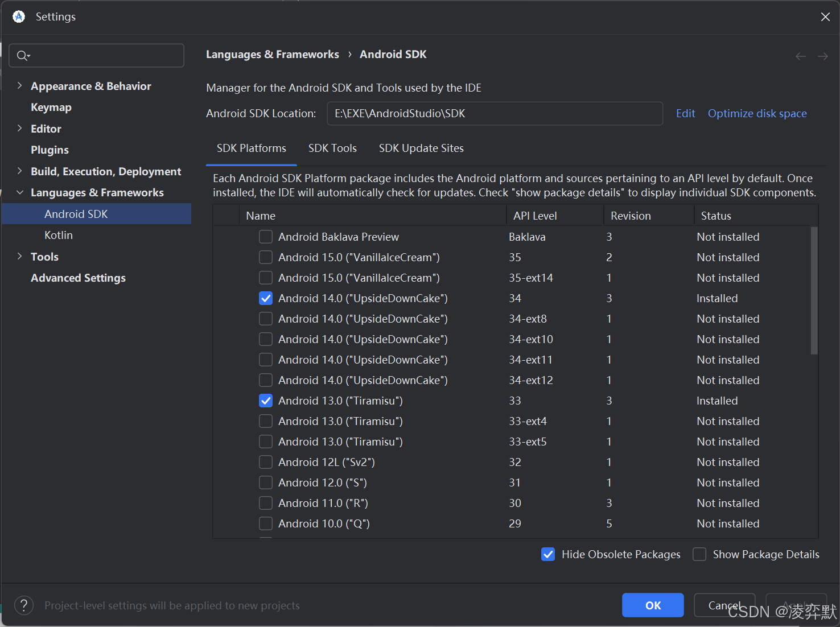
Task: Close the Settings dialog with X
Action: click(x=825, y=17)
